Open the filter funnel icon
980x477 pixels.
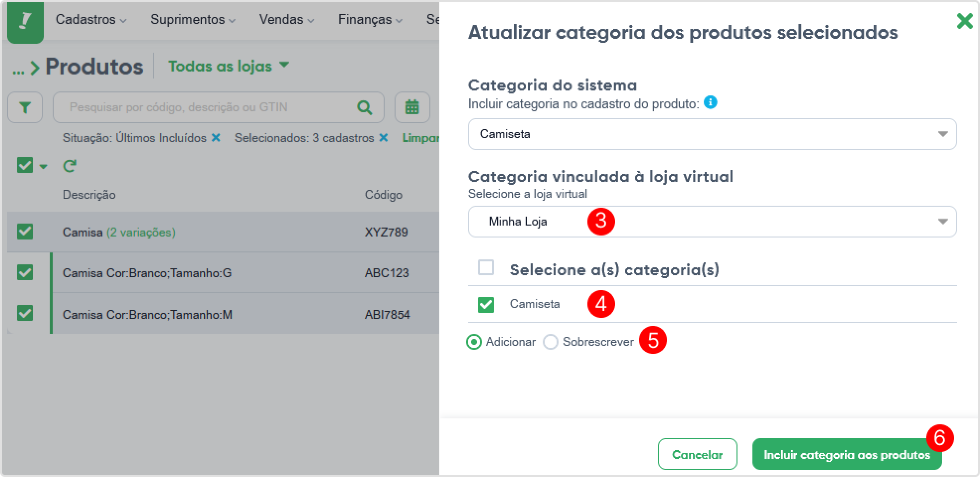point(25,107)
